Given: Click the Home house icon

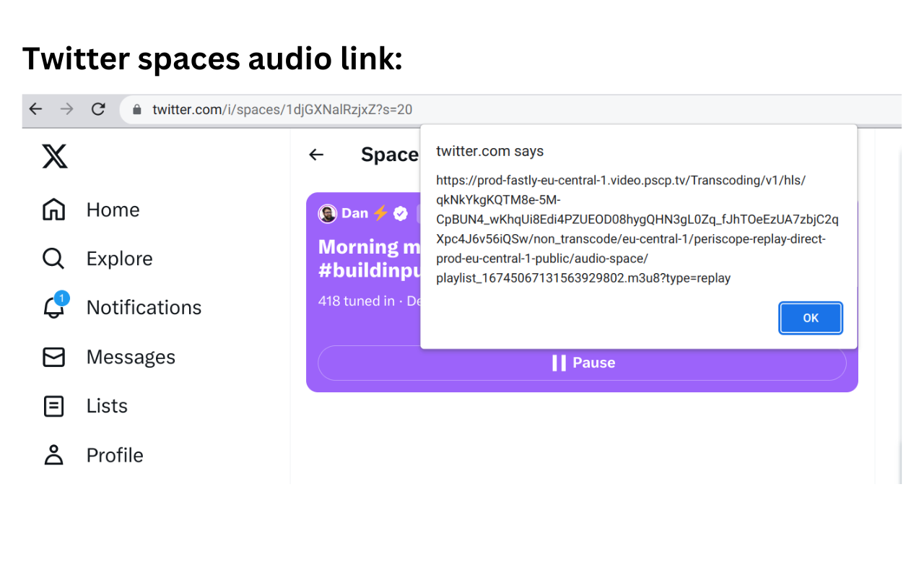Looking at the screenshot, I should (x=53, y=210).
